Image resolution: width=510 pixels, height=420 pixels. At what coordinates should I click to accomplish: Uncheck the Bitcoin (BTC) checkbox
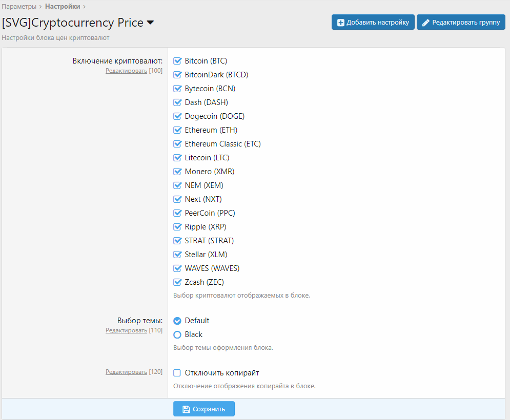point(178,61)
